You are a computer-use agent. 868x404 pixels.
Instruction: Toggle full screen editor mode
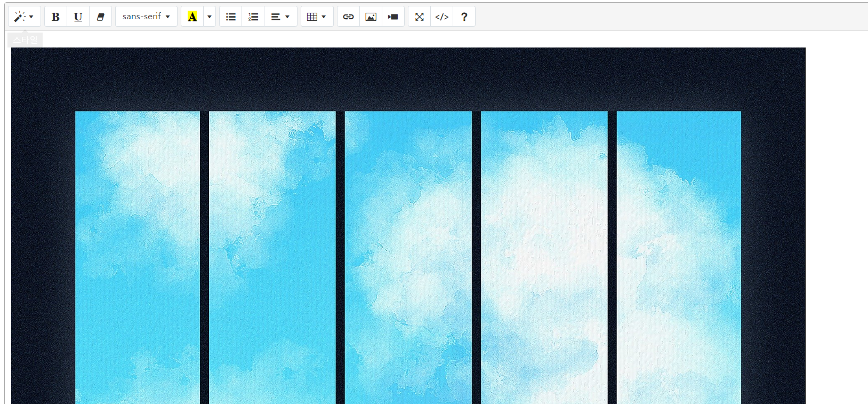coord(419,17)
